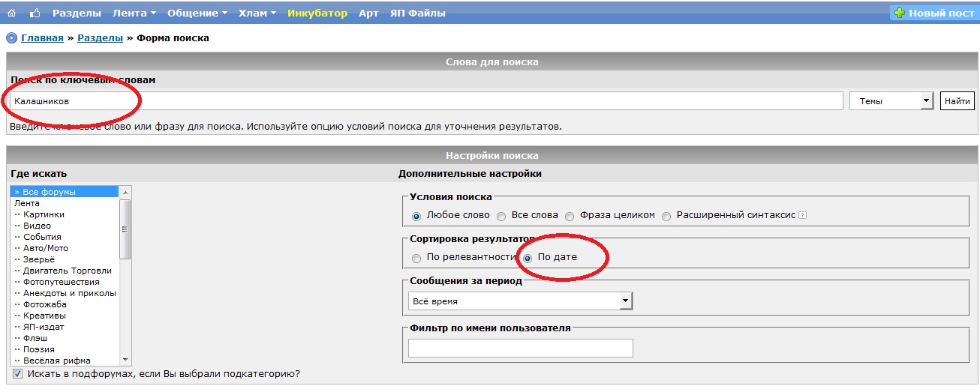
Task: Click the Найти search button
Action: (957, 100)
